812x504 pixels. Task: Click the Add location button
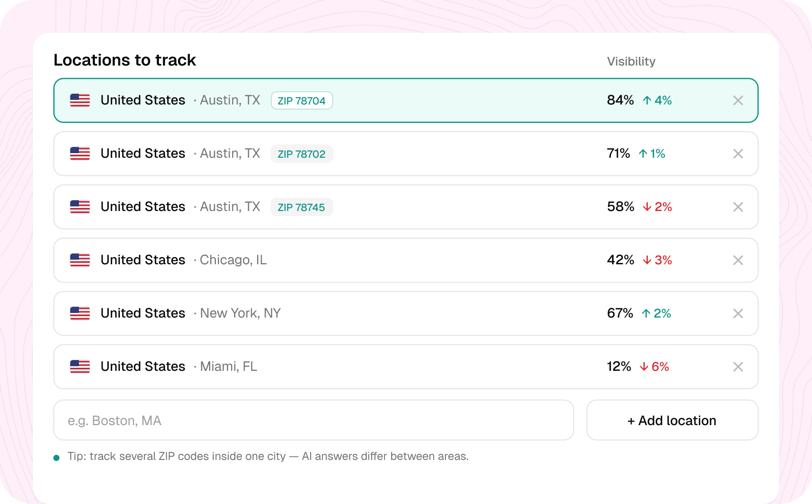coord(672,420)
